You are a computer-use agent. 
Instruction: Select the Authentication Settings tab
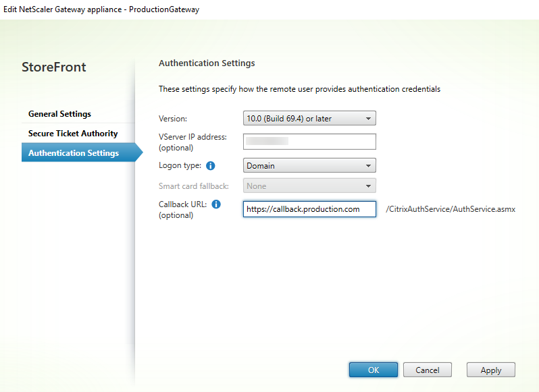click(74, 153)
